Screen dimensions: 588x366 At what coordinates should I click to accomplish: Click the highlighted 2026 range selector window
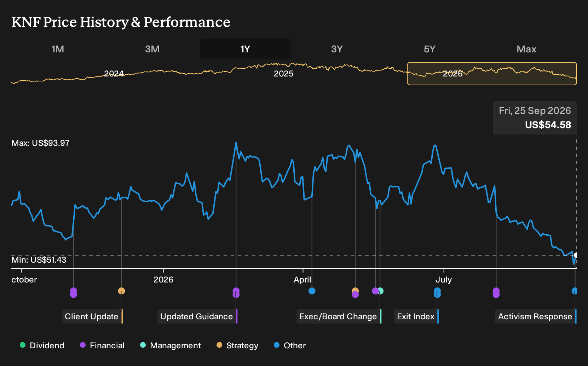[492, 74]
